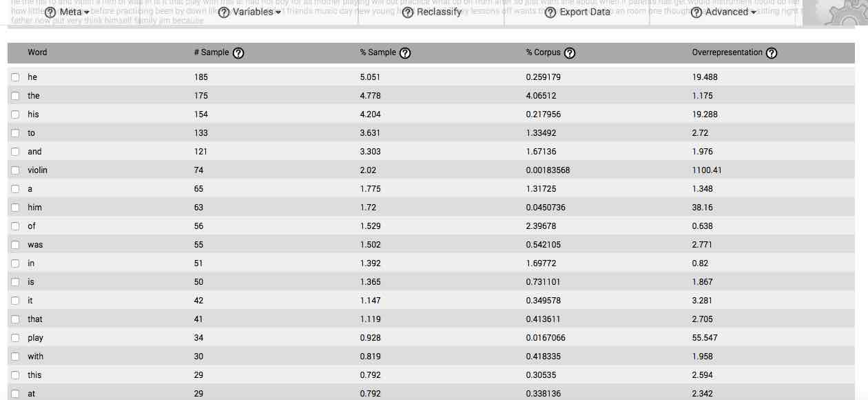Enable the checkbox for the word 'him'

[15, 208]
